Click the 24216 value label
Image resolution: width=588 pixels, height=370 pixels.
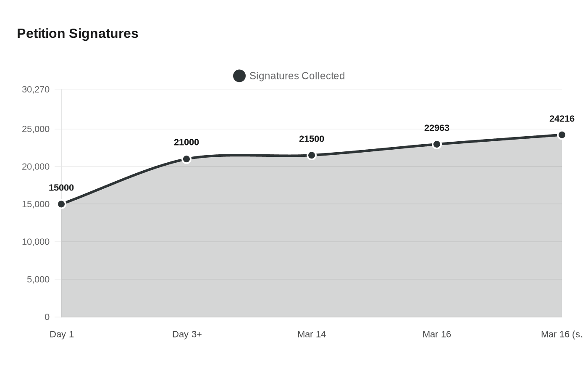point(562,119)
